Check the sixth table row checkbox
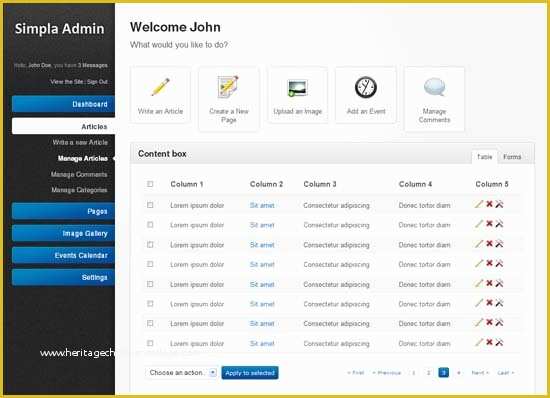The image size is (550, 398). 150,304
